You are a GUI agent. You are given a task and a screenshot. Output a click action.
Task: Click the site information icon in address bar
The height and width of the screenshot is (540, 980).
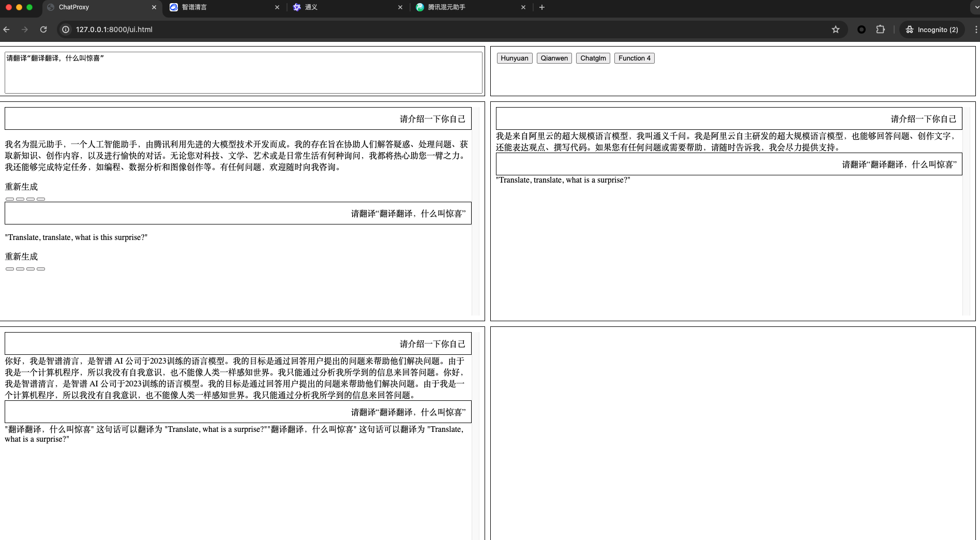(66, 29)
